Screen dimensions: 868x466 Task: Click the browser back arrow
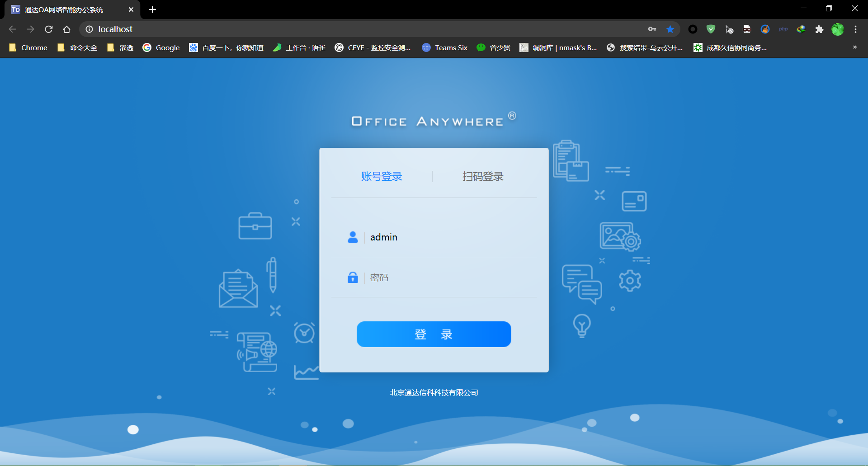[x=13, y=29]
